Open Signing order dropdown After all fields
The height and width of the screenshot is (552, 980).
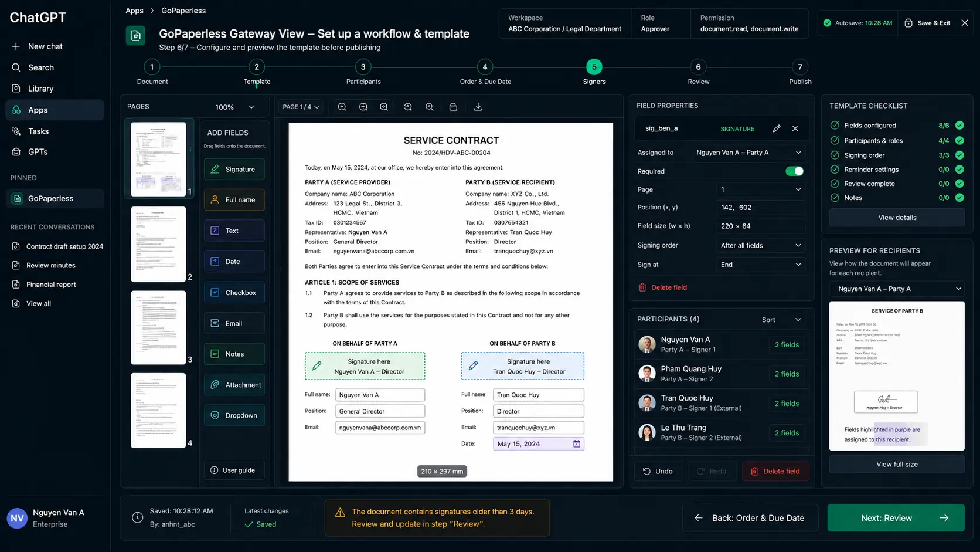click(761, 245)
